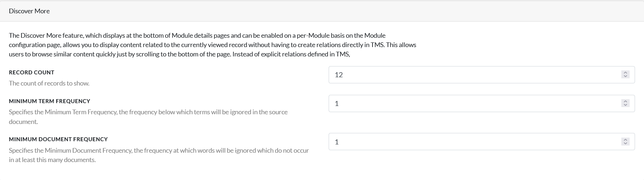Increment the Minimum Term Frequency value
The image size is (644, 180).
(625, 102)
